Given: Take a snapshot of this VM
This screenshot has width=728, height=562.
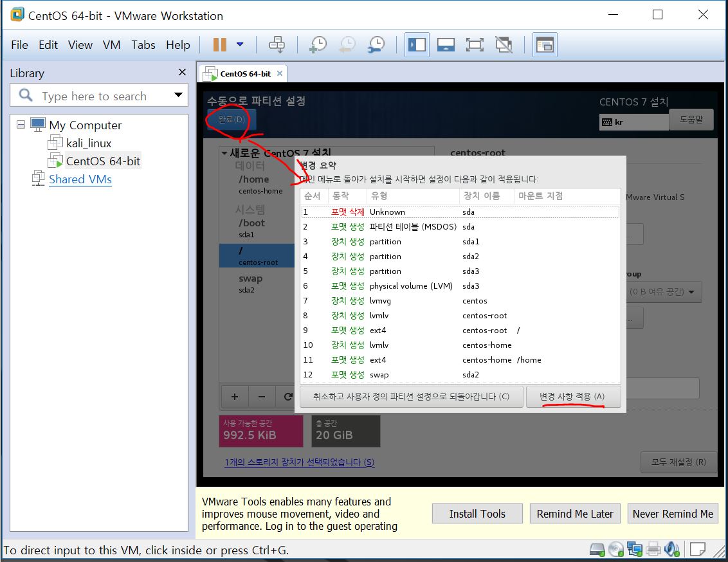Looking at the screenshot, I should point(318,45).
